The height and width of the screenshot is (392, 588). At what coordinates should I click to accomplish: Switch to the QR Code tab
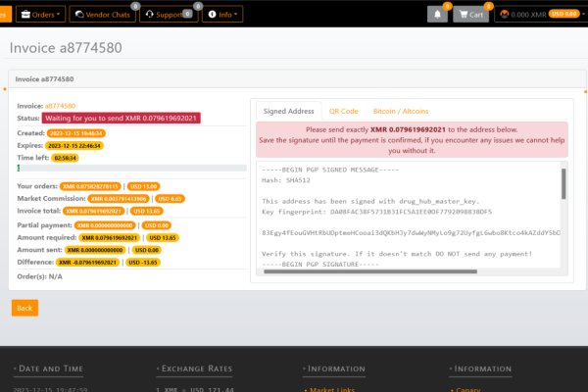pos(343,111)
